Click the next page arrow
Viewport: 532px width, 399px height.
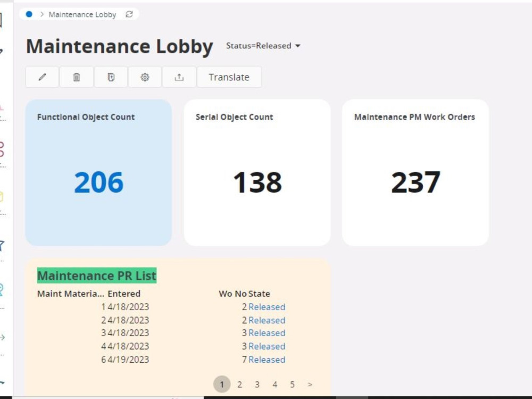click(310, 385)
